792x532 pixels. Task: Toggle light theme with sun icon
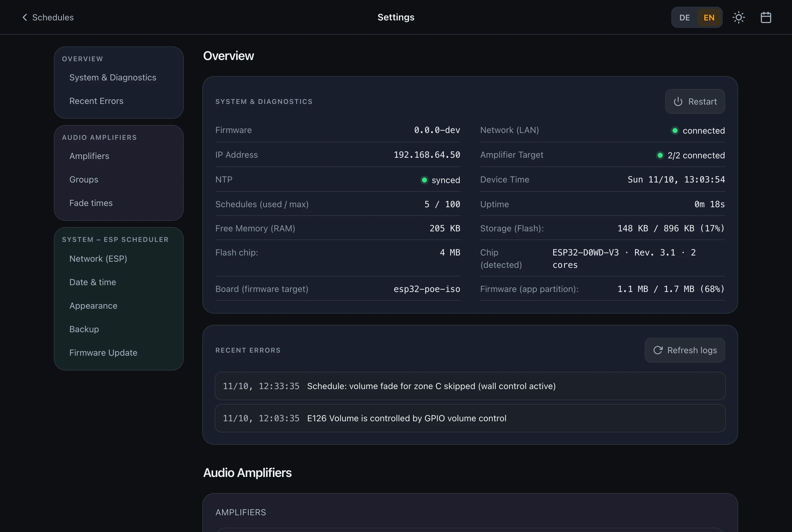[x=738, y=17]
